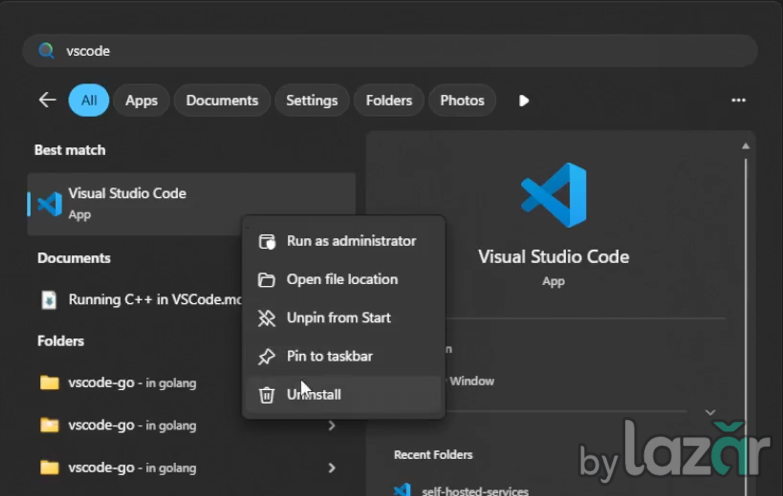The image size is (783, 496).
Task: Click the Running C++ document file icon
Action: 49,300
